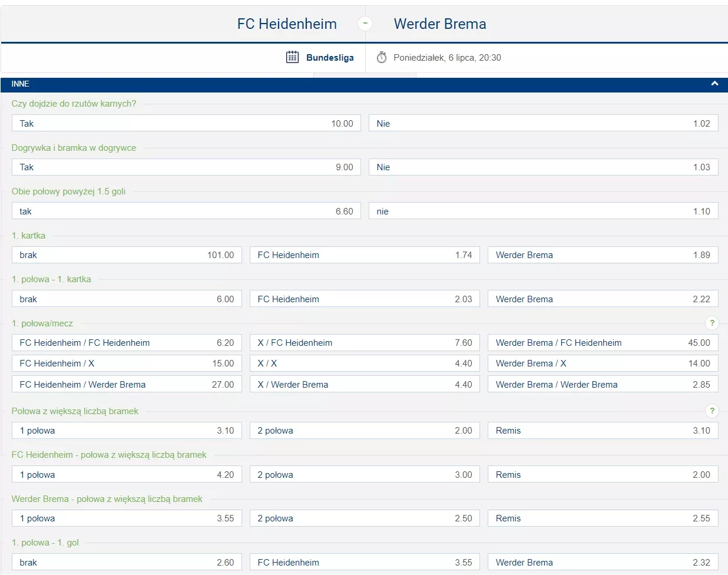Click the 'Dogrywka i bramka w dogrywce' heading
Screen dimensions: 728x575
74,148
